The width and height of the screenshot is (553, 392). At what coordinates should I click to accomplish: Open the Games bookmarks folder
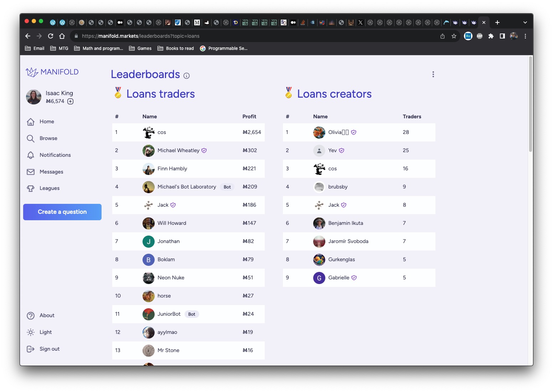click(140, 48)
